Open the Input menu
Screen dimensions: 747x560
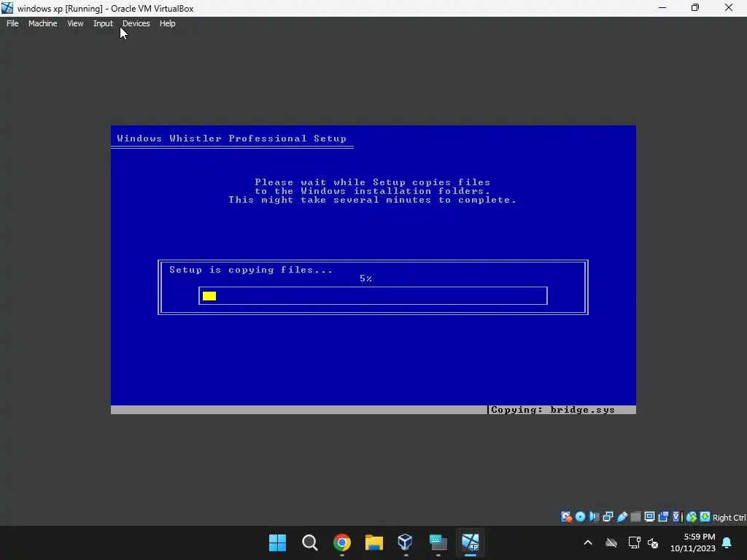click(103, 23)
